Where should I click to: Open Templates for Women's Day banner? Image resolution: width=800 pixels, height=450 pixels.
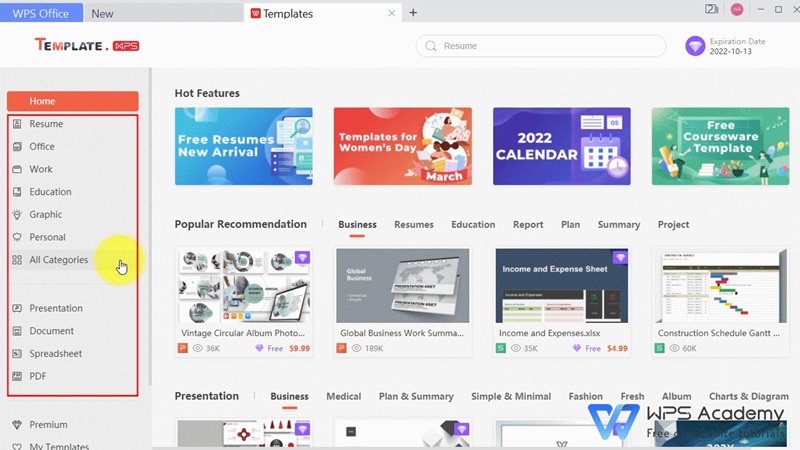tap(403, 146)
